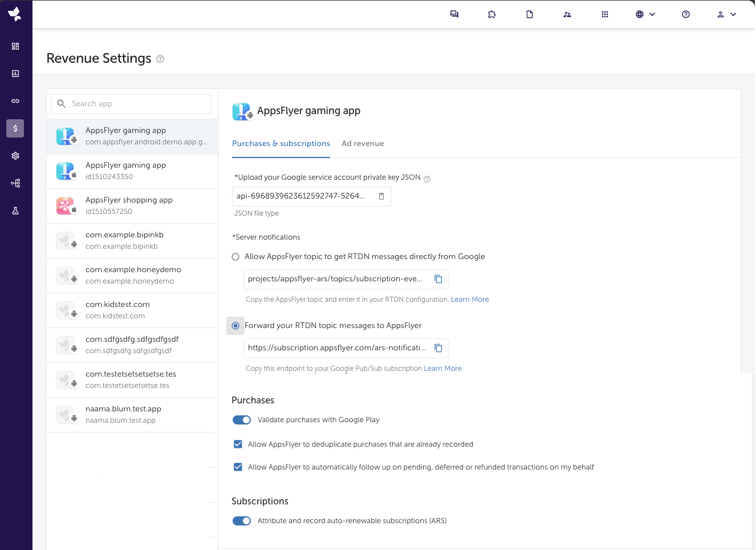Toggle Validate purchases with Google Play
This screenshot has width=756, height=550.
(x=242, y=420)
